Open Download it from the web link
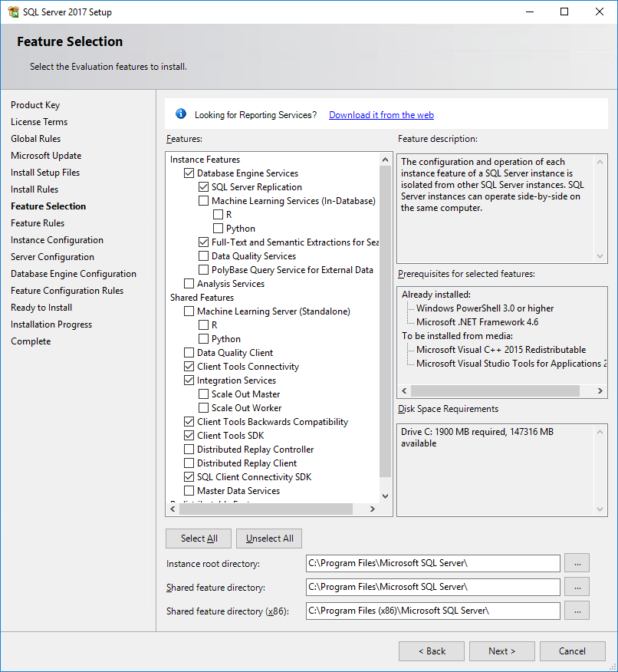The height and width of the screenshot is (672, 618). 381,115
